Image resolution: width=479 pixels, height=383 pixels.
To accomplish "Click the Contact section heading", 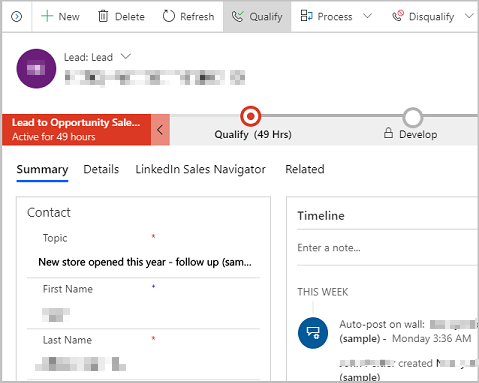I will (49, 213).
